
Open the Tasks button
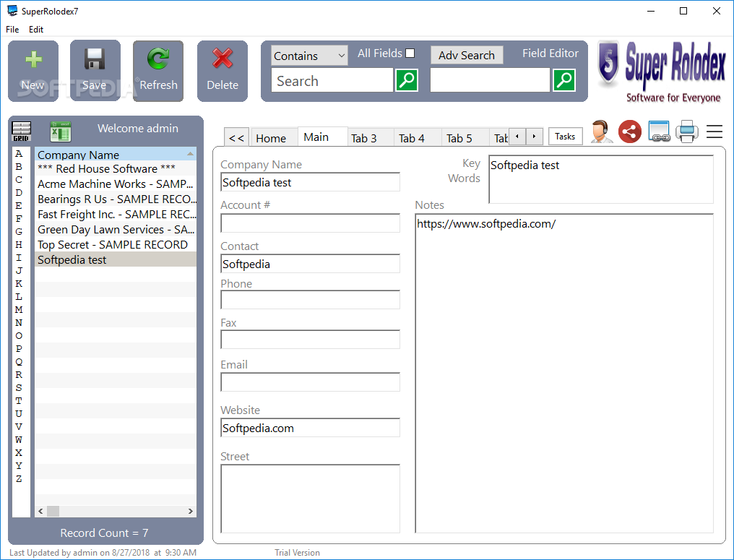click(565, 137)
